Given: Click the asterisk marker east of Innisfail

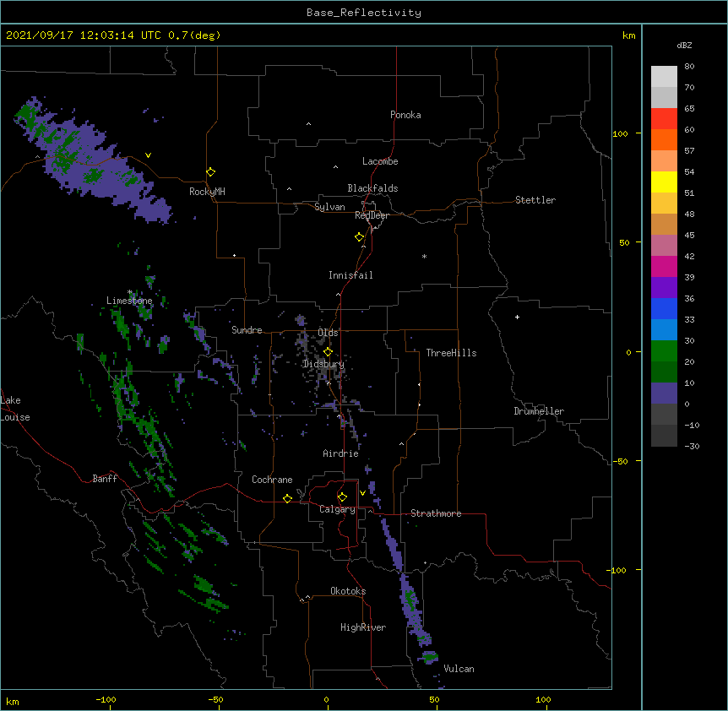Looking at the screenshot, I should click(x=424, y=256).
